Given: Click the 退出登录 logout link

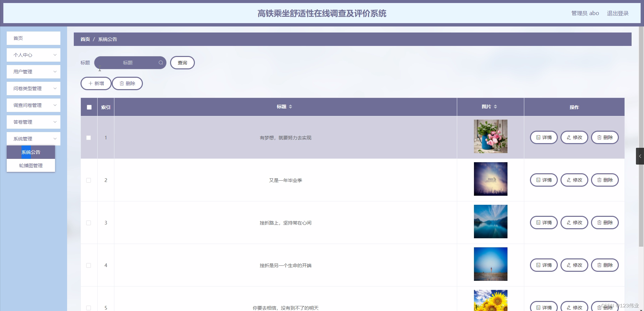Looking at the screenshot, I should tap(618, 13).
